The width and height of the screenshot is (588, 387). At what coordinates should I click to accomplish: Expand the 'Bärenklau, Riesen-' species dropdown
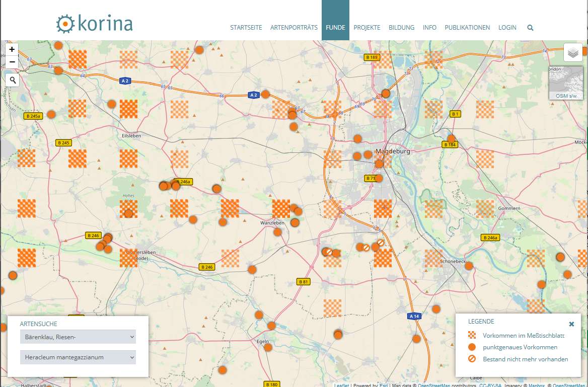(78, 337)
